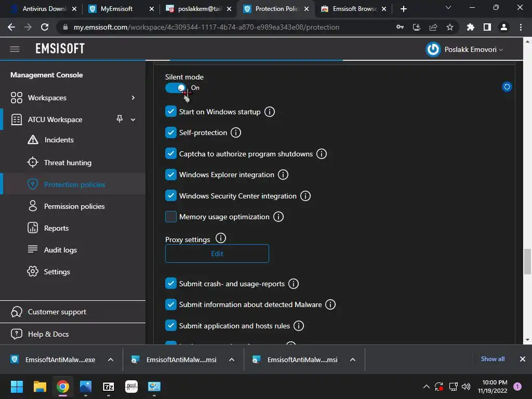The image size is (532, 399).
Task: Reload the browser page
Action: pos(45,27)
